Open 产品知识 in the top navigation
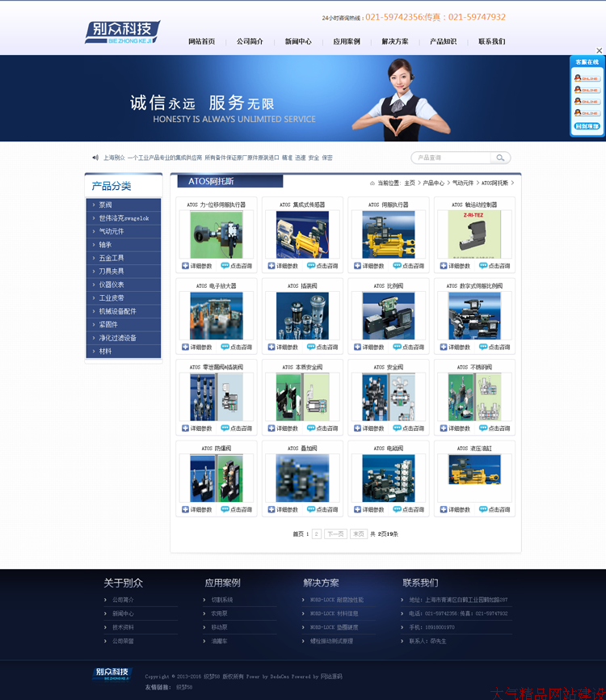606x700 pixels. pos(443,41)
